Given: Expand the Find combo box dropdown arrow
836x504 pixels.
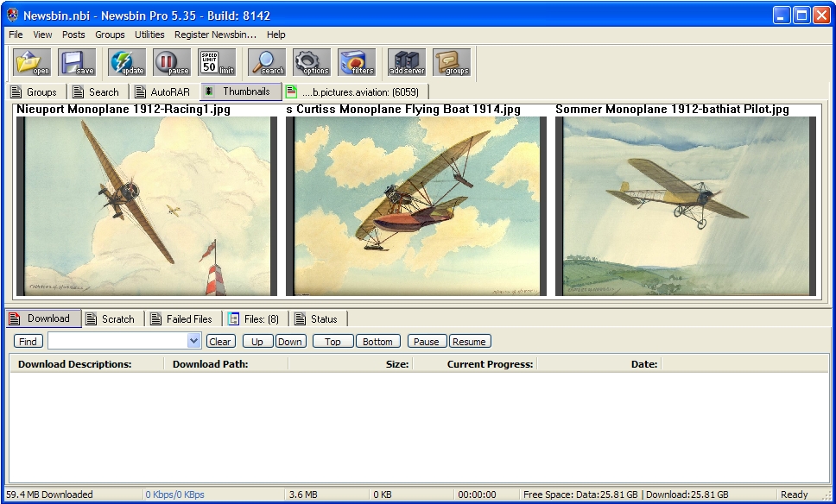Looking at the screenshot, I should [193, 341].
